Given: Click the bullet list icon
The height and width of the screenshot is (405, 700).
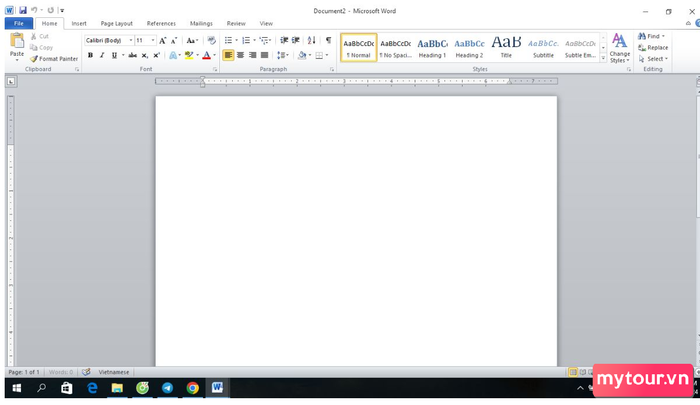Looking at the screenshot, I should pyautogui.click(x=228, y=41).
